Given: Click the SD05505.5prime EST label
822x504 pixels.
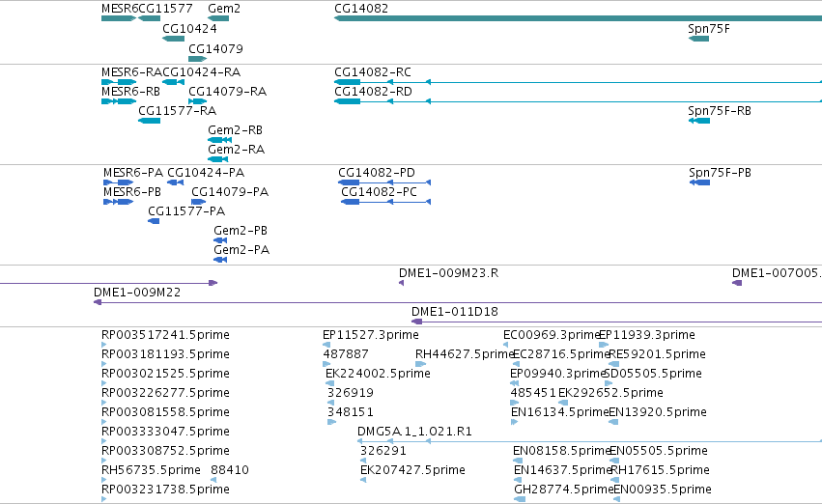Looking at the screenshot, I should pyautogui.click(x=653, y=374).
